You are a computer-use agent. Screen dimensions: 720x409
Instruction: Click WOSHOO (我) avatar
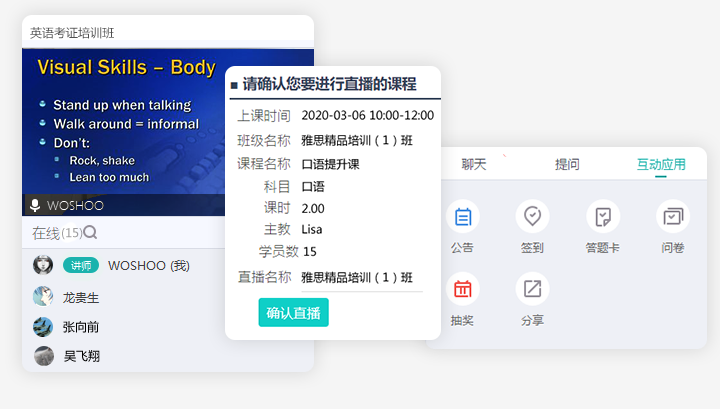click(43, 265)
